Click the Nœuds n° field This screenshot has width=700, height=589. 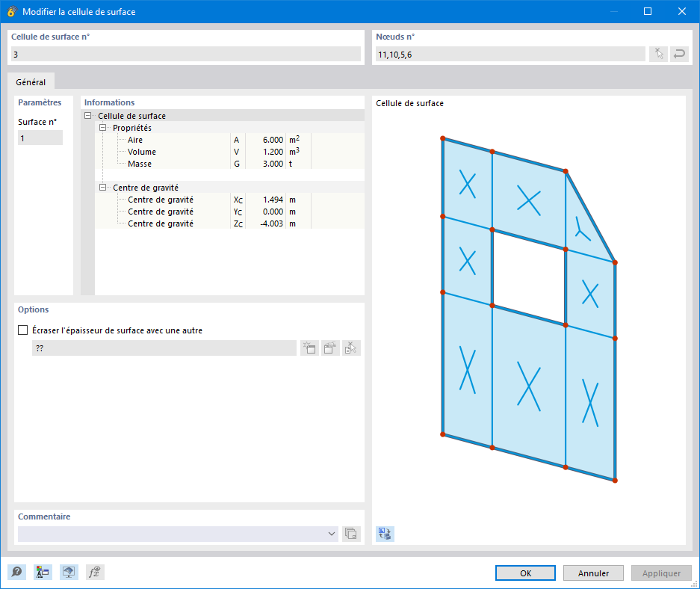click(510, 54)
